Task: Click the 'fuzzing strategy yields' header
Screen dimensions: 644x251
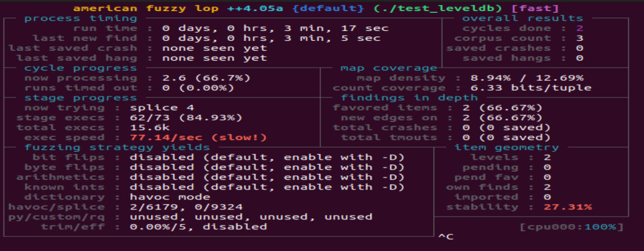Action: [117, 147]
